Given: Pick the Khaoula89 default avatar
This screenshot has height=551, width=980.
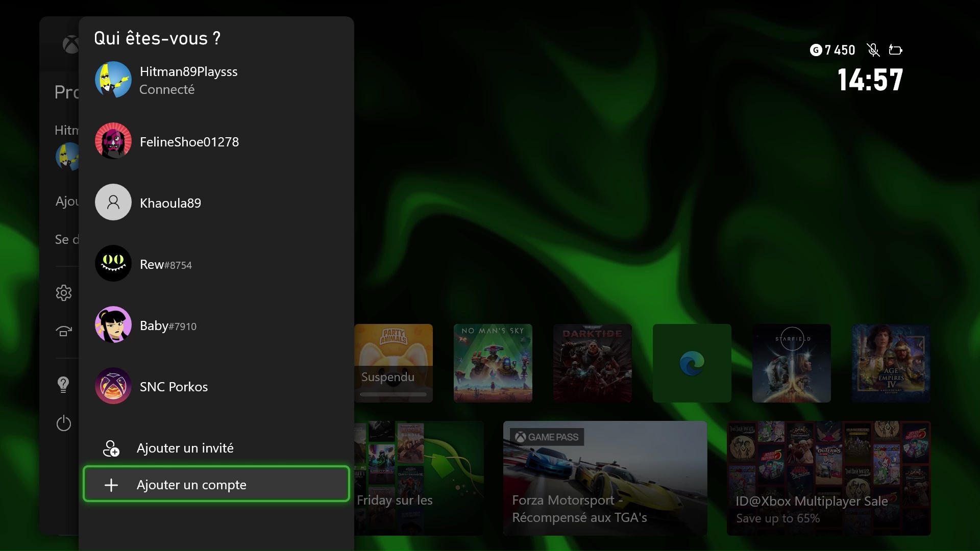Looking at the screenshot, I should click(113, 202).
